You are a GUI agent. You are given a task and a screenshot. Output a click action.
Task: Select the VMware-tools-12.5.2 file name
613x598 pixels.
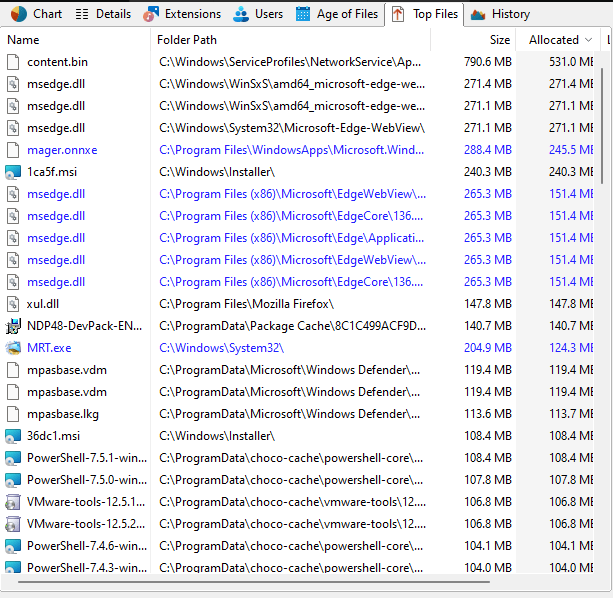click(x=86, y=524)
